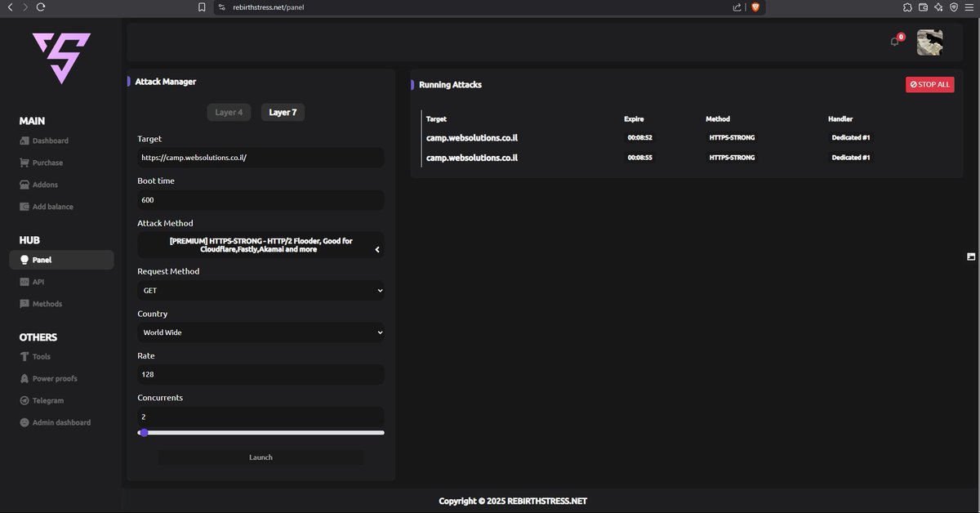Open the Panel item in sidebar
This screenshot has width=980, height=513.
point(61,260)
